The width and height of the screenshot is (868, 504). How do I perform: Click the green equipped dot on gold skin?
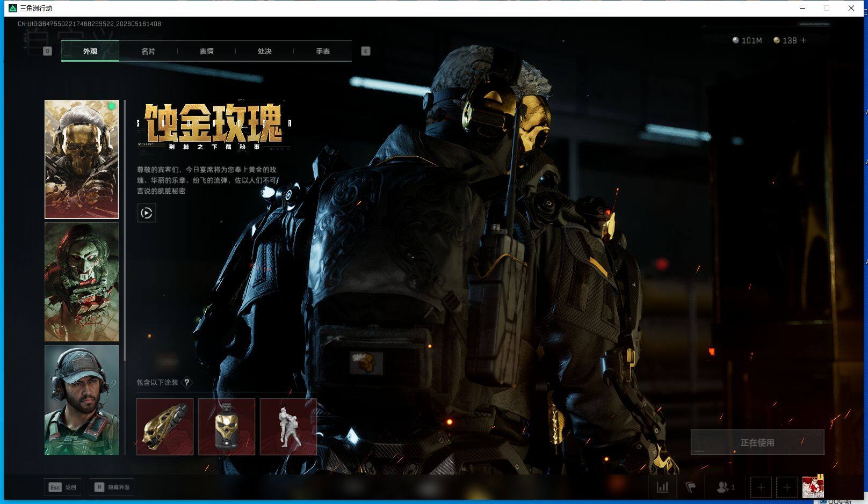pyautogui.click(x=112, y=106)
